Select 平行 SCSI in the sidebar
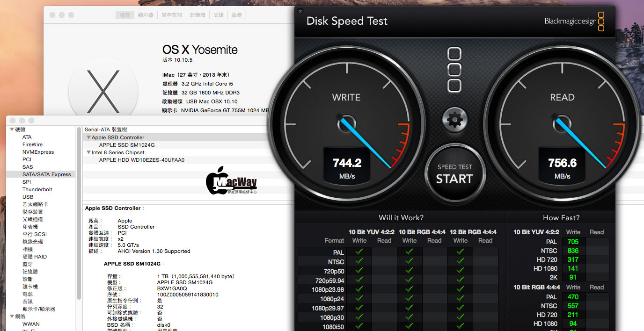This screenshot has height=331, width=644. [x=35, y=234]
